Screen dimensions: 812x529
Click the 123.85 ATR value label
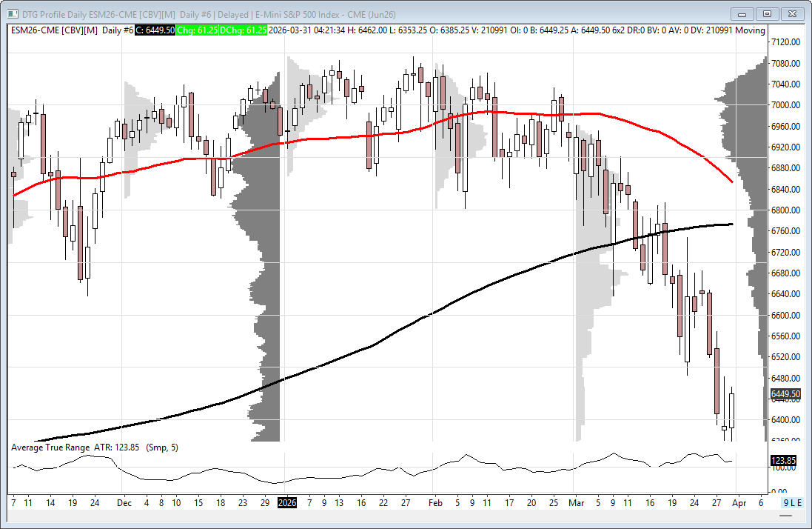[784, 460]
